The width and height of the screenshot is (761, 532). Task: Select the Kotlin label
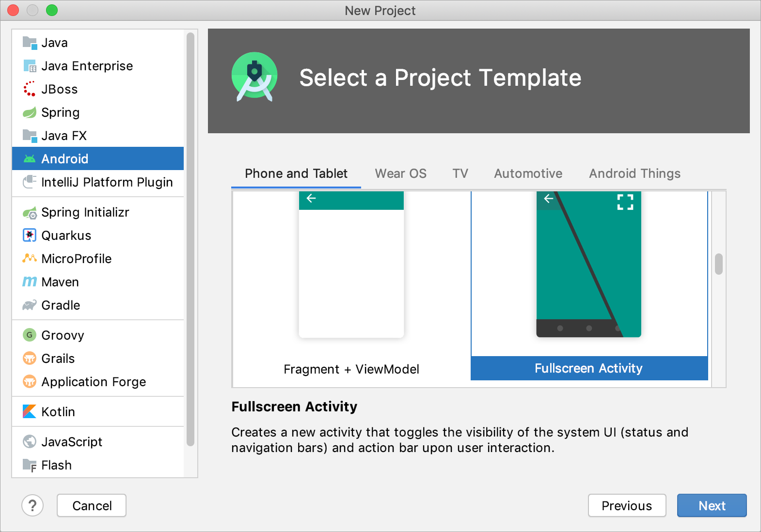point(58,412)
